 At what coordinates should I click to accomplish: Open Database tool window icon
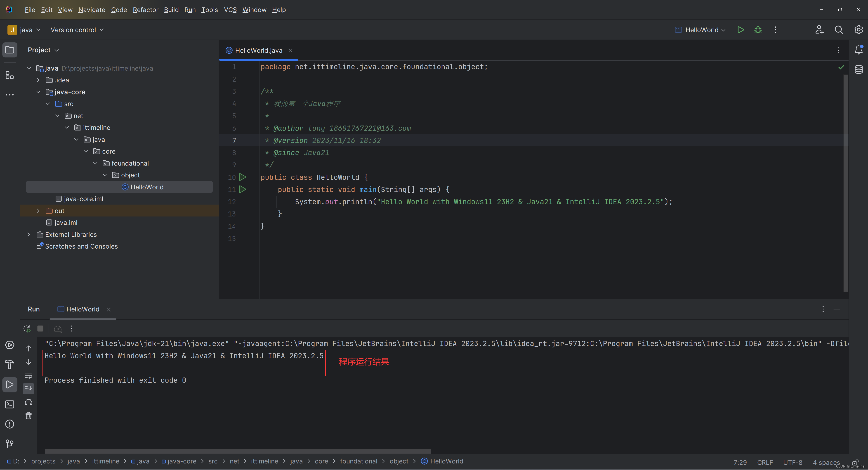(858, 69)
